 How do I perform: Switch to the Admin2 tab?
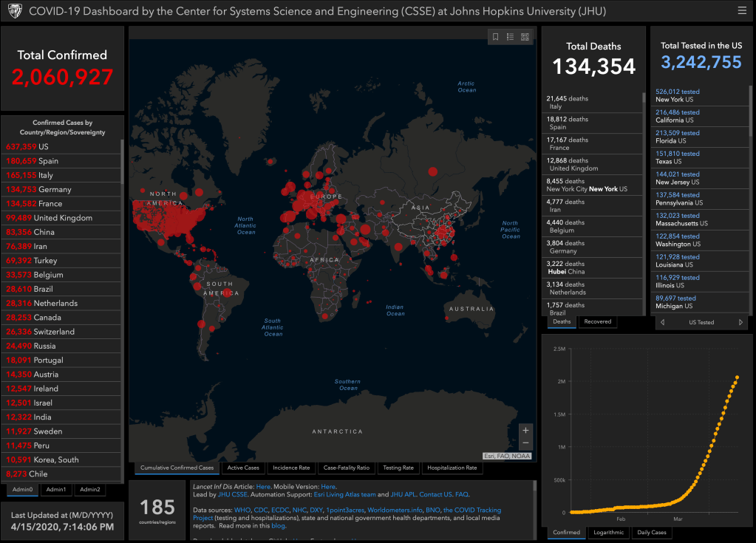pyautogui.click(x=89, y=489)
